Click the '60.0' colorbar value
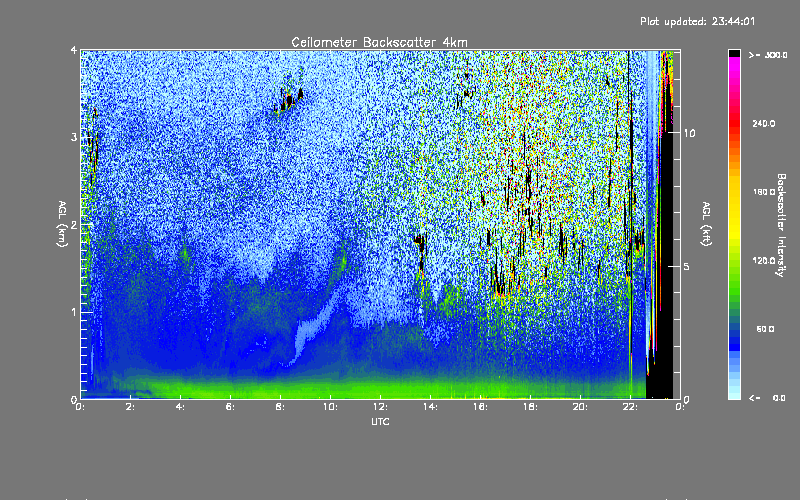This screenshot has width=800, height=500. click(x=765, y=329)
